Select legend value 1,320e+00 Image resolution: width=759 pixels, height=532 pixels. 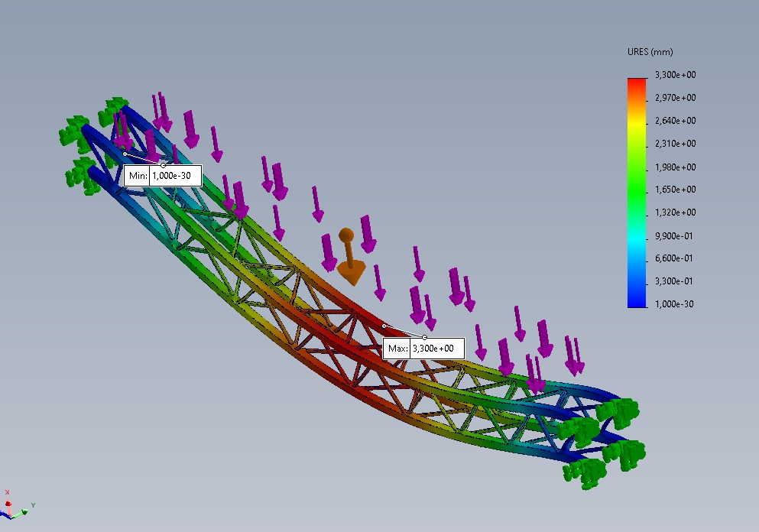pos(675,212)
